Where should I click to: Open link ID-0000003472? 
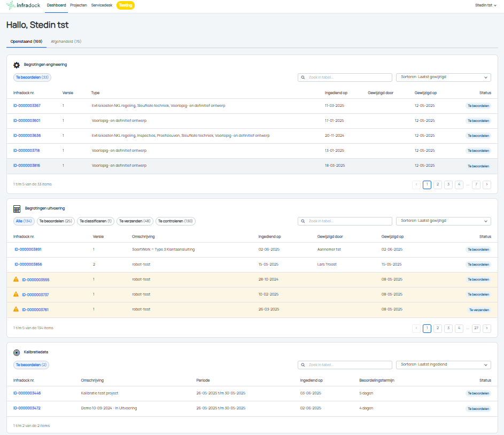click(27, 408)
